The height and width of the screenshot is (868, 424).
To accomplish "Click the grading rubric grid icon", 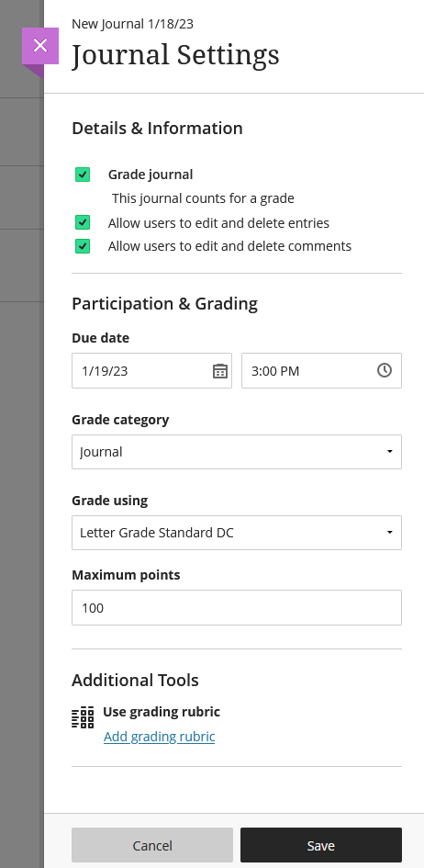I will coord(83,717).
